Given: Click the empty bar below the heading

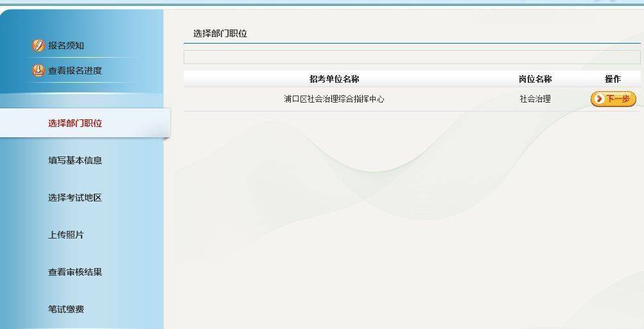Looking at the screenshot, I should pyautogui.click(x=412, y=57).
